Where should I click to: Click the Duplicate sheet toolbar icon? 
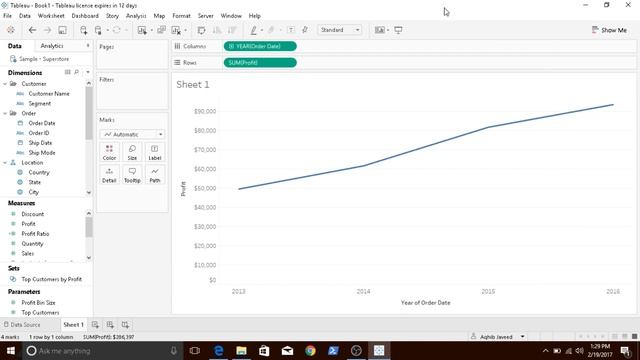point(162,30)
